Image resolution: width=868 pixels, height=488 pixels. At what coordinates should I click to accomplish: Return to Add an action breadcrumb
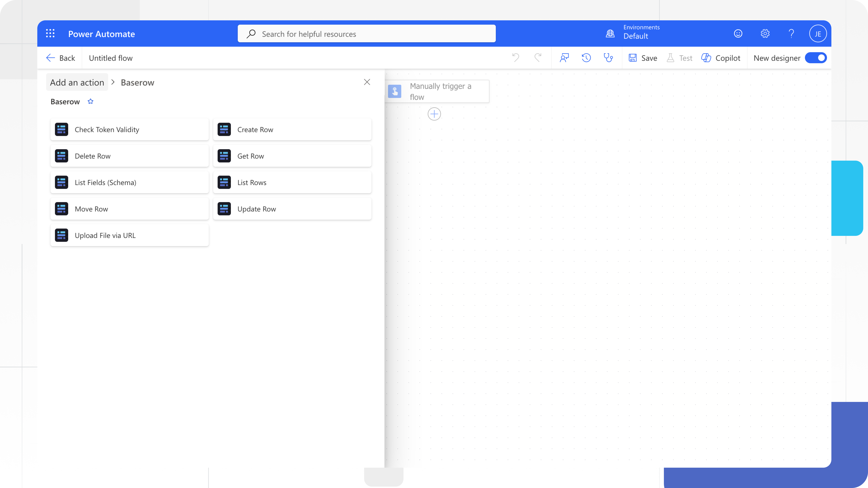coord(77,82)
